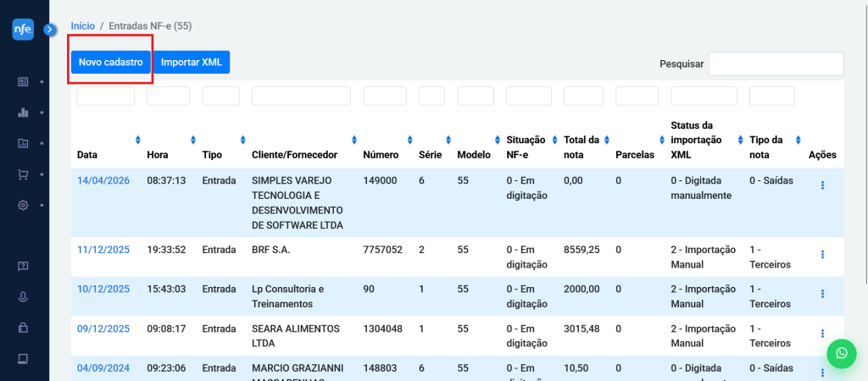868x381 pixels.
Task: Open the 14/04/2026 date entry link
Action: click(103, 180)
